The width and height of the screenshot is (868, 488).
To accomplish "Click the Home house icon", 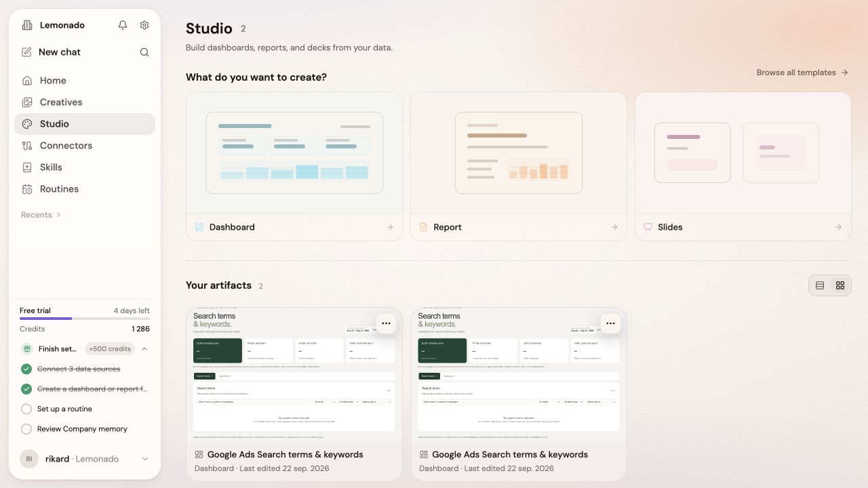I will [27, 81].
